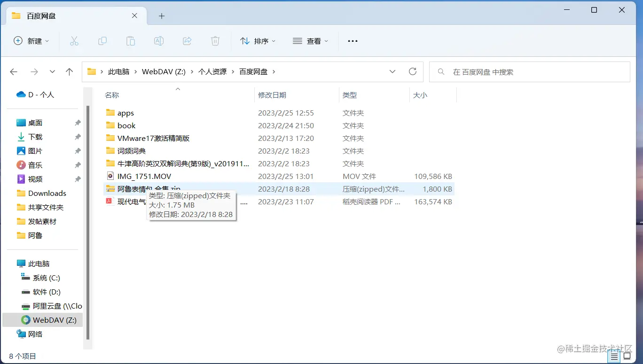Switch to large thumbnails view icon
The image size is (643, 364).
pyautogui.click(x=627, y=356)
